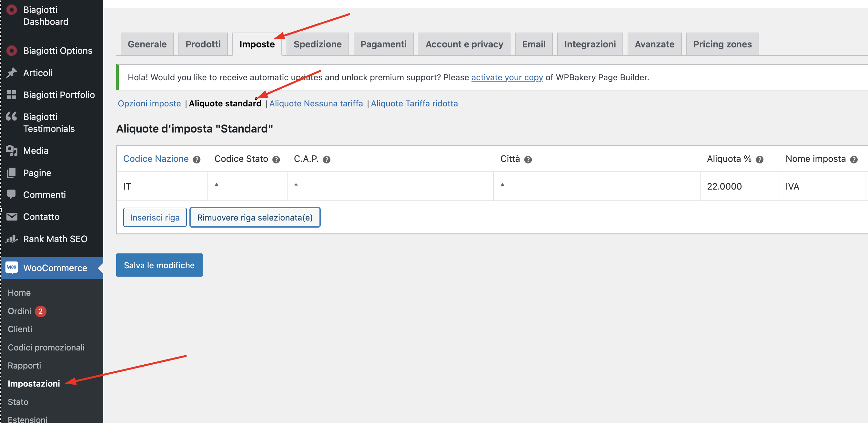Image resolution: width=868 pixels, height=423 pixels.
Task: Sort by Codice Nazione column header
Action: 156,159
